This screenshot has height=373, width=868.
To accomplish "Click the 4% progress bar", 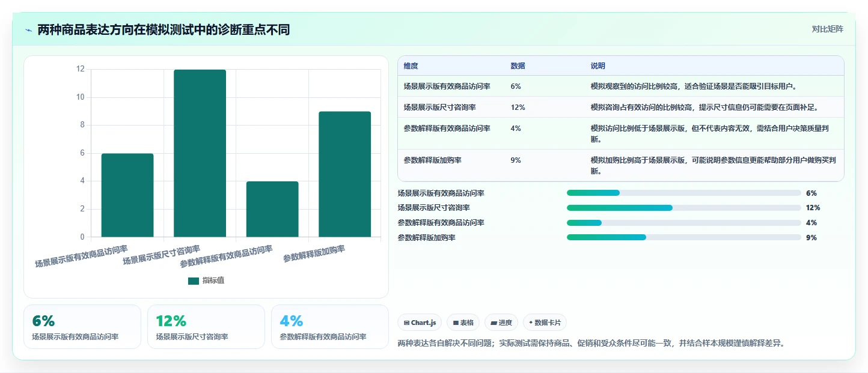I will [683, 222].
